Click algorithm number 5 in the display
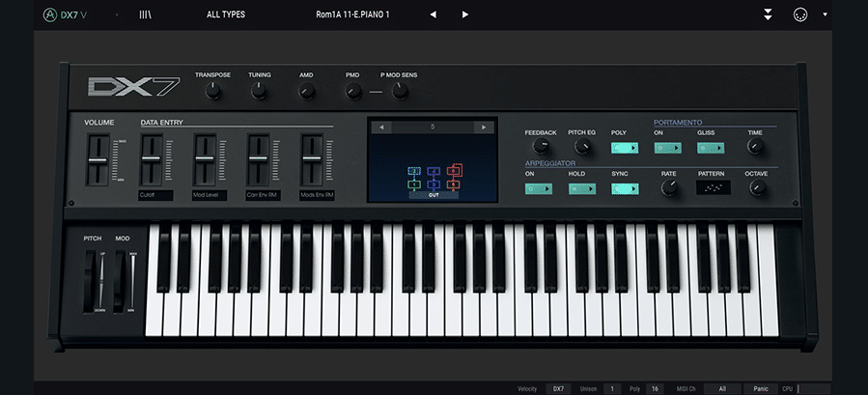This screenshot has width=868, height=395. point(433,127)
